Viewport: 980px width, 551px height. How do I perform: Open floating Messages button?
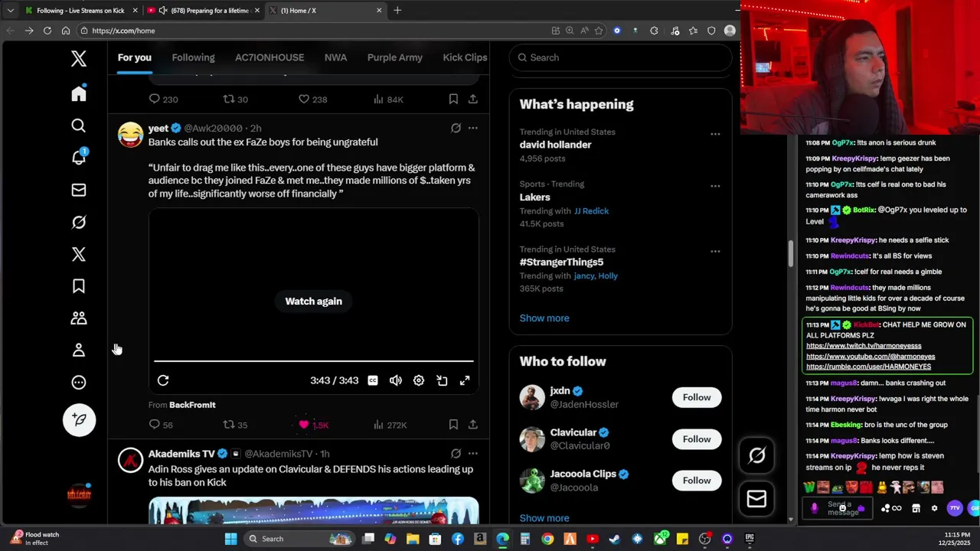[x=756, y=499]
